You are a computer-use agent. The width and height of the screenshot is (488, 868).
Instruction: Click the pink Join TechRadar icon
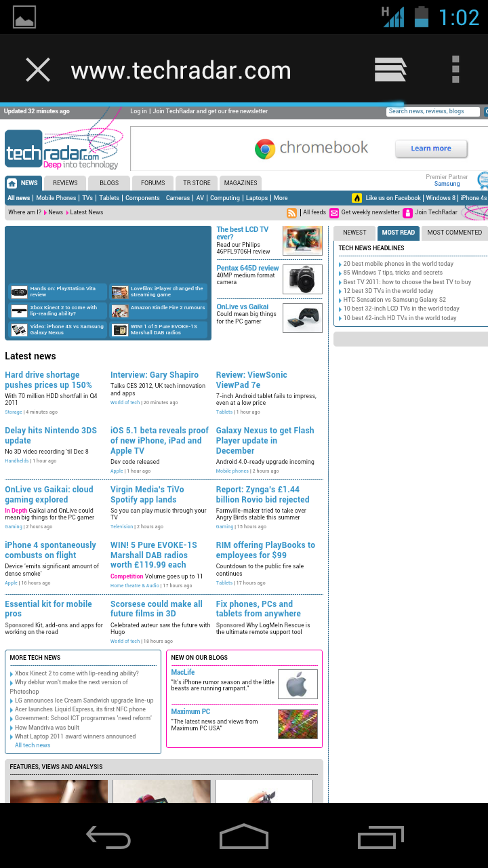tap(407, 213)
